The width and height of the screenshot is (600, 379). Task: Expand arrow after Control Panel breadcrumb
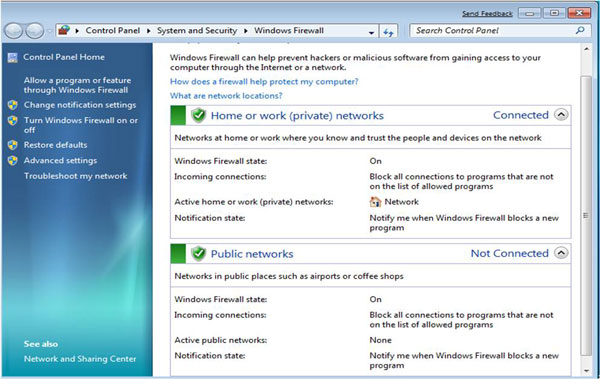click(148, 31)
